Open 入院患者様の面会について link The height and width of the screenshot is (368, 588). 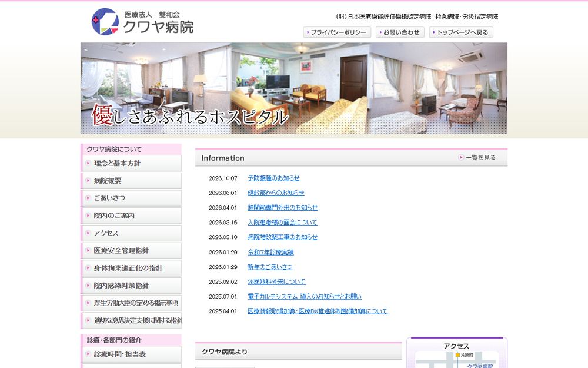[x=282, y=223]
